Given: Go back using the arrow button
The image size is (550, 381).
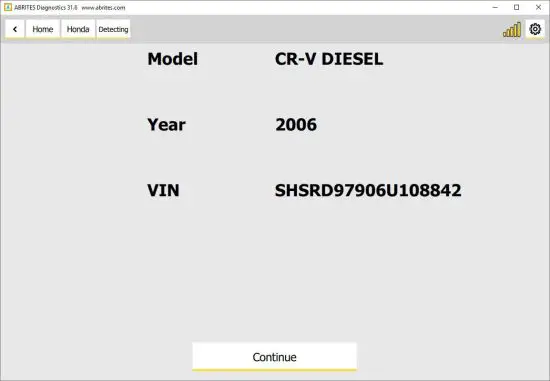Looking at the screenshot, I should click(15, 29).
